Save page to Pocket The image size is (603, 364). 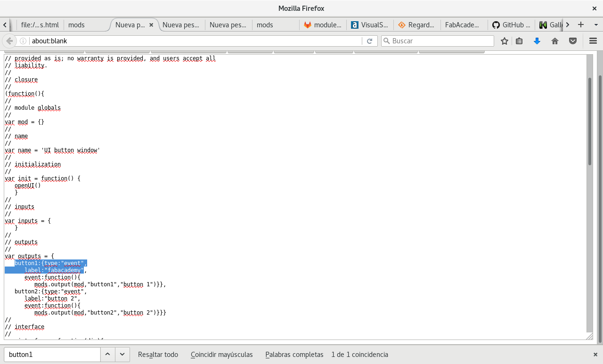(x=573, y=41)
